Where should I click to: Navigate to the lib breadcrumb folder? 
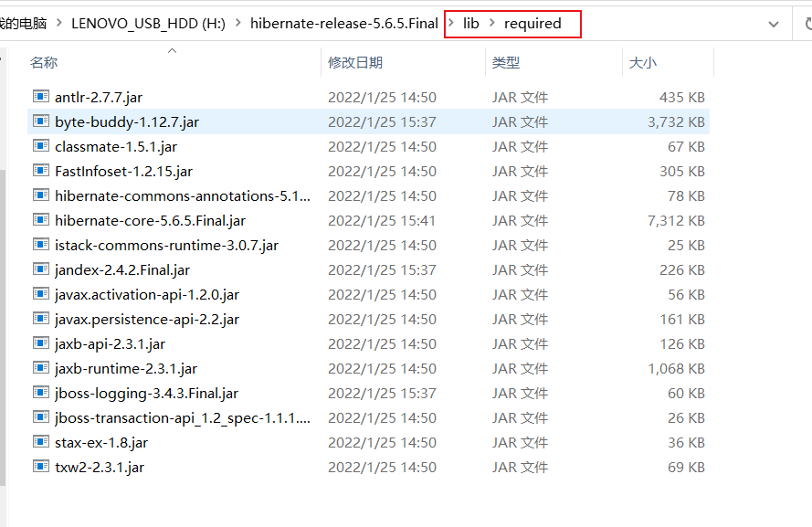click(470, 24)
